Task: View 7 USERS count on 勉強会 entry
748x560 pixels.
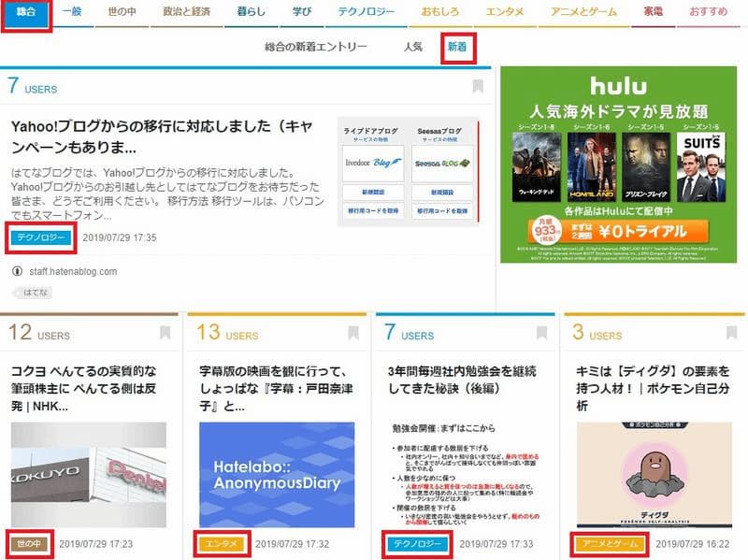Action: 410,333
